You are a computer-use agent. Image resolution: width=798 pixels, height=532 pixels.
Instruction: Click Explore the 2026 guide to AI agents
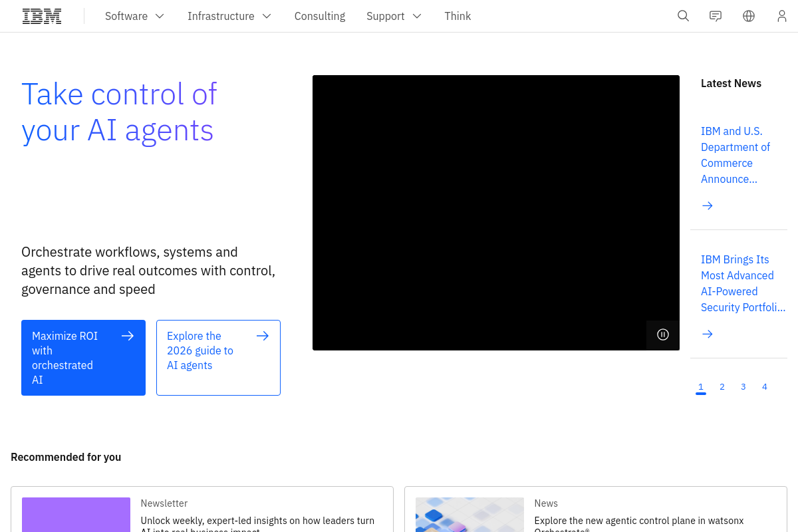[218, 358]
